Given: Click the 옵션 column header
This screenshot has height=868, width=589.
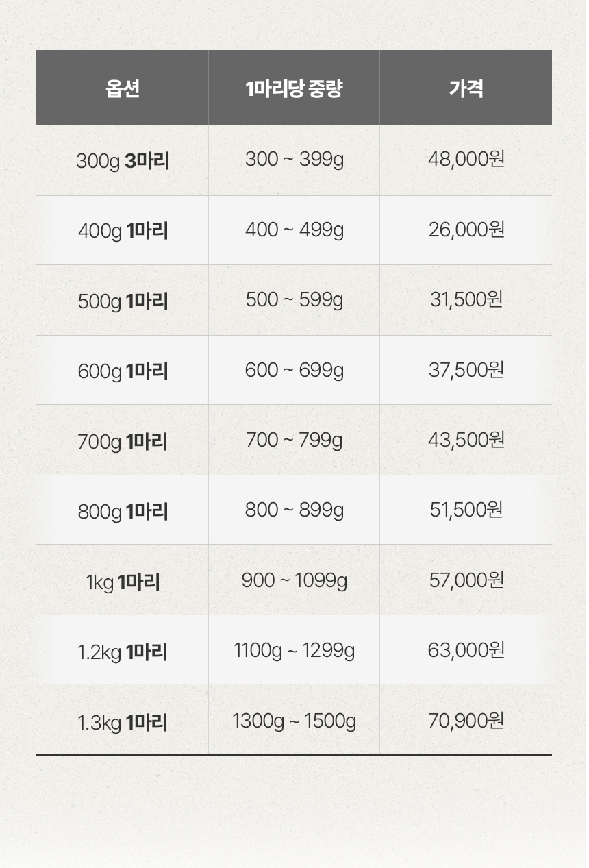Looking at the screenshot, I should [x=123, y=88].
